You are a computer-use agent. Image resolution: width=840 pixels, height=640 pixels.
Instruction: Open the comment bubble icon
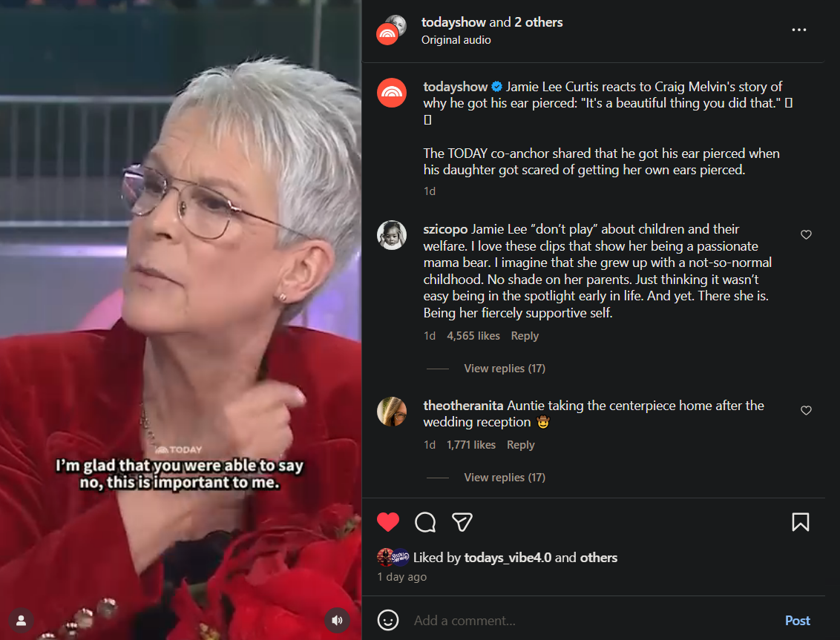click(x=425, y=522)
